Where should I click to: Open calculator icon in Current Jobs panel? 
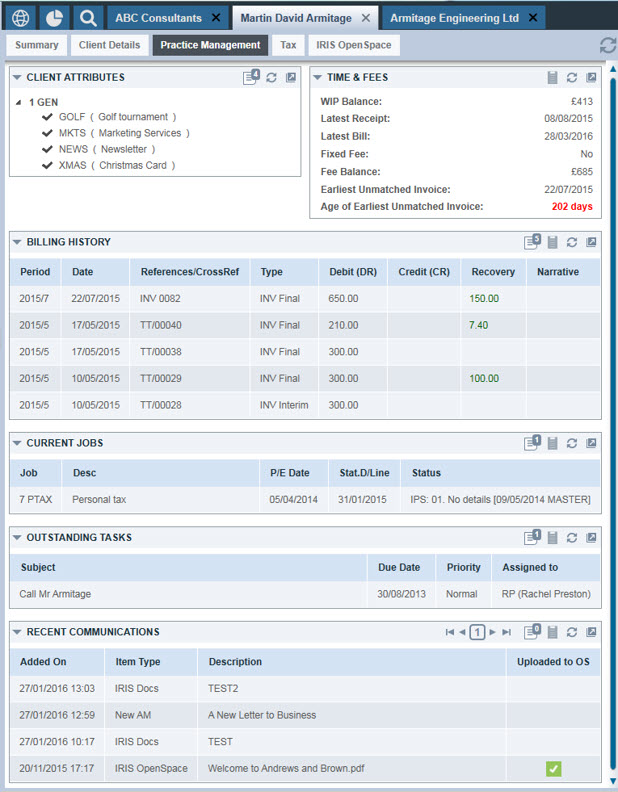pos(552,443)
